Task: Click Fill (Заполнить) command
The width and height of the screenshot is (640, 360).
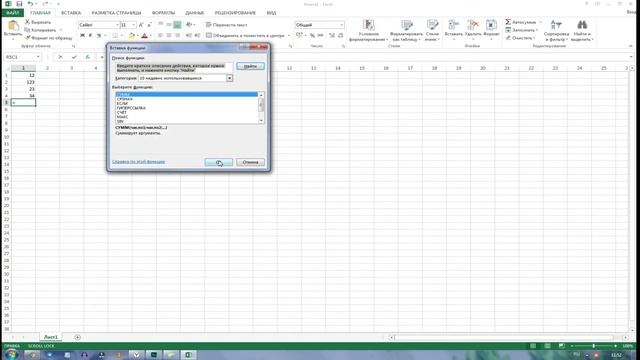Action: pos(522,30)
